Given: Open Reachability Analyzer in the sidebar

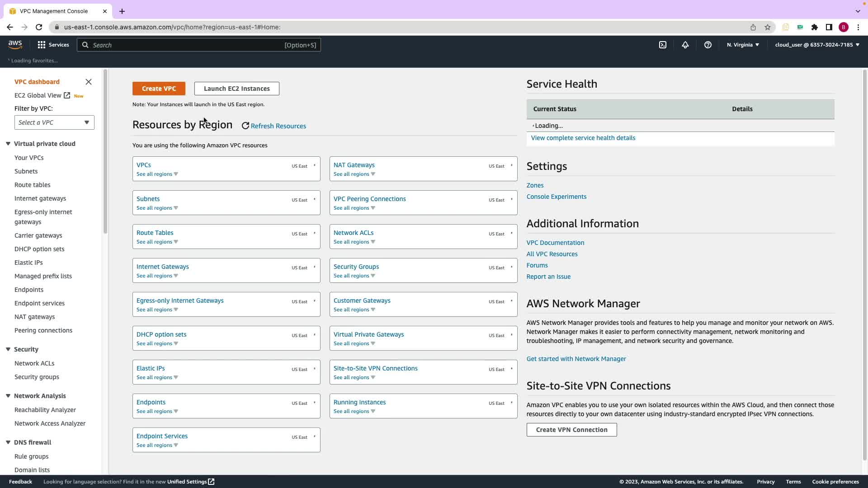Looking at the screenshot, I should pos(45,410).
